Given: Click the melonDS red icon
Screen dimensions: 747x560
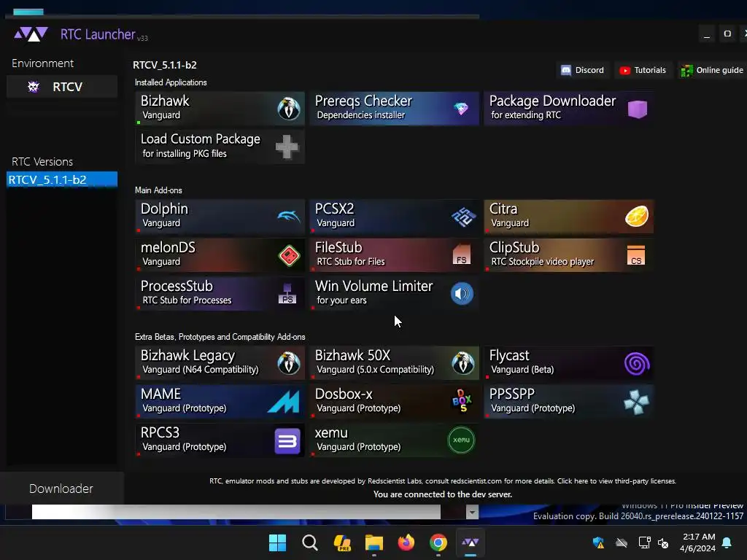Looking at the screenshot, I should [289, 256].
